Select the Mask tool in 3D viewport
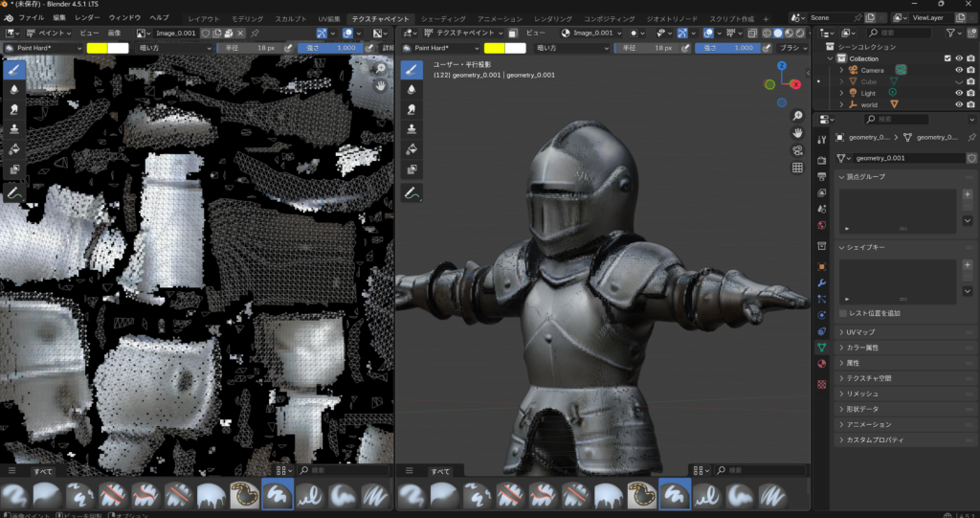Screen dimensions: 980x518 click(x=412, y=169)
